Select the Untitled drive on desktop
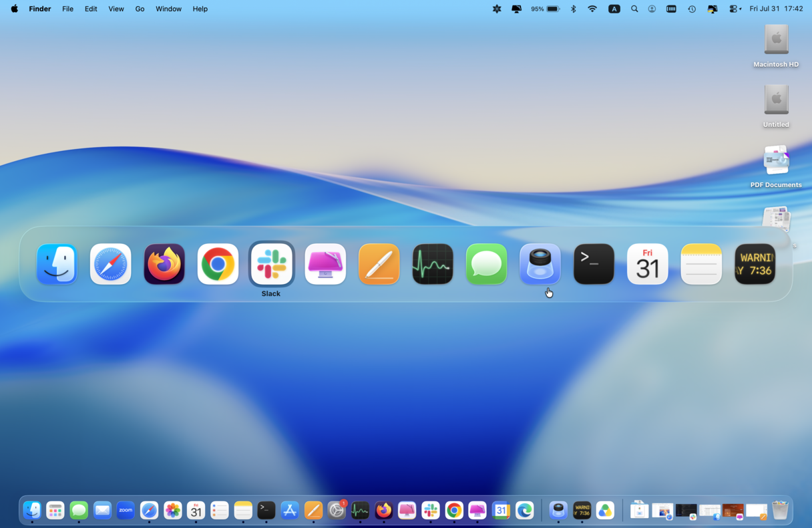Image resolution: width=812 pixels, height=528 pixels. click(x=776, y=106)
